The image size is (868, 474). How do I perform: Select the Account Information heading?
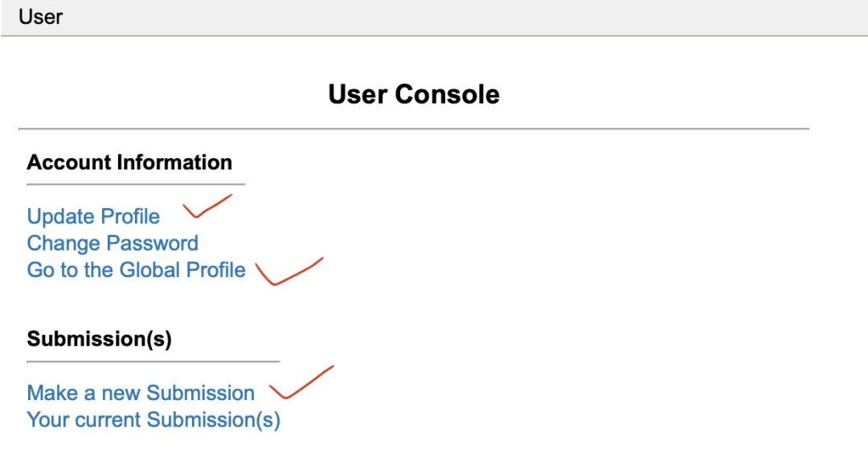[x=129, y=162]
